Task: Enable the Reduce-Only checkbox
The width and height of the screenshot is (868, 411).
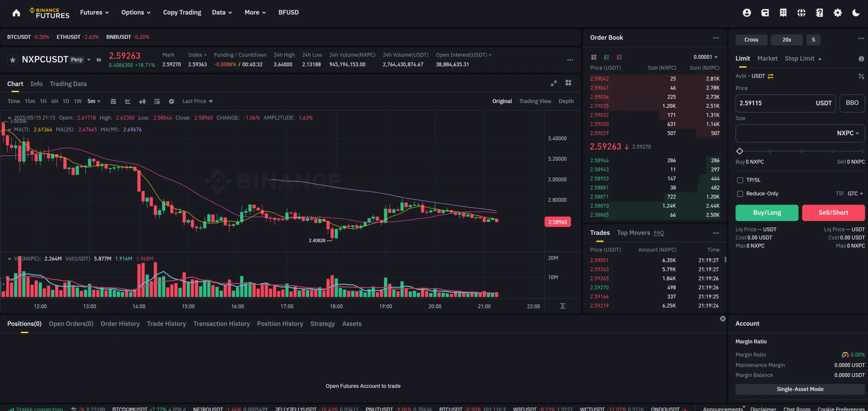Action: click(x=740, y=193)
